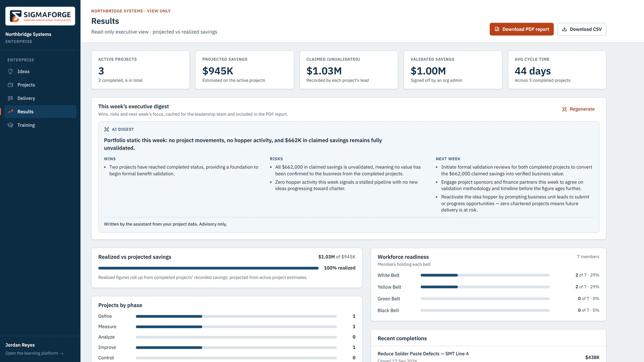
Task: Click the Define phase bar
Action: tap(236, 316)
